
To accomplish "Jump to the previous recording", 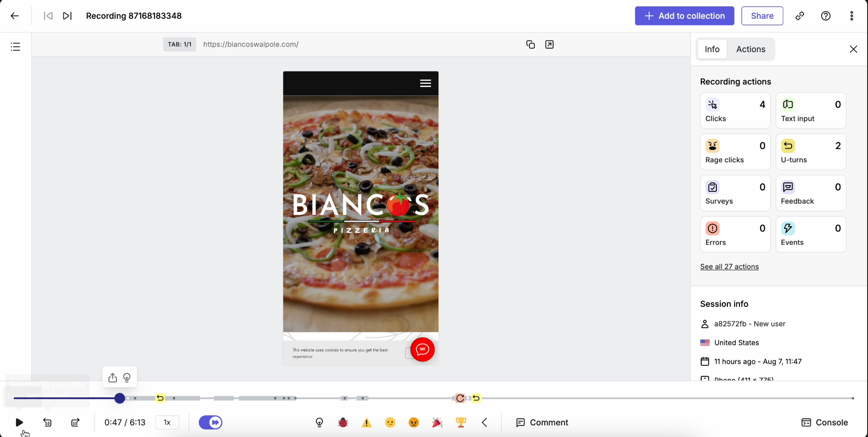I will point(48,16).
